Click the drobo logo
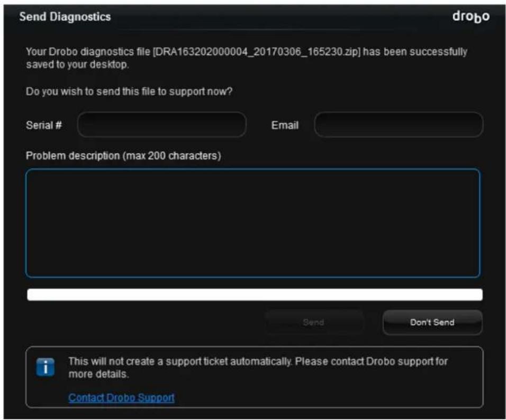506x420 pixels. (471, 16)
